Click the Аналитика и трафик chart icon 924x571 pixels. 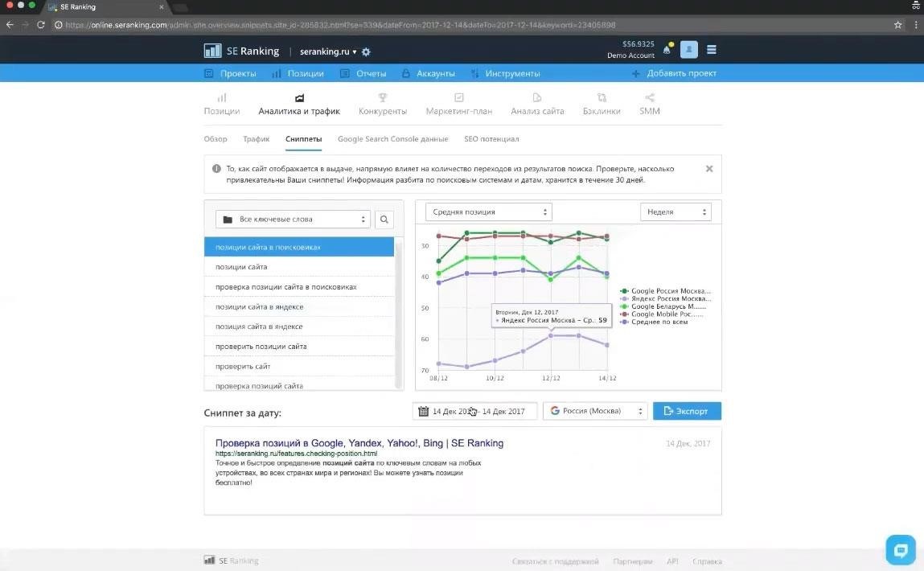click(x=299, y=98)
